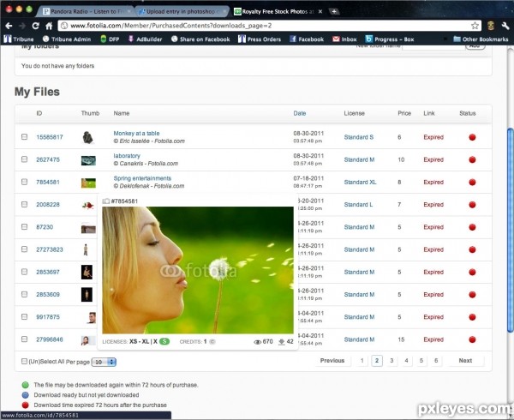Open Inbox mail bookmark
514x420 pixels.
coord(344,39)
